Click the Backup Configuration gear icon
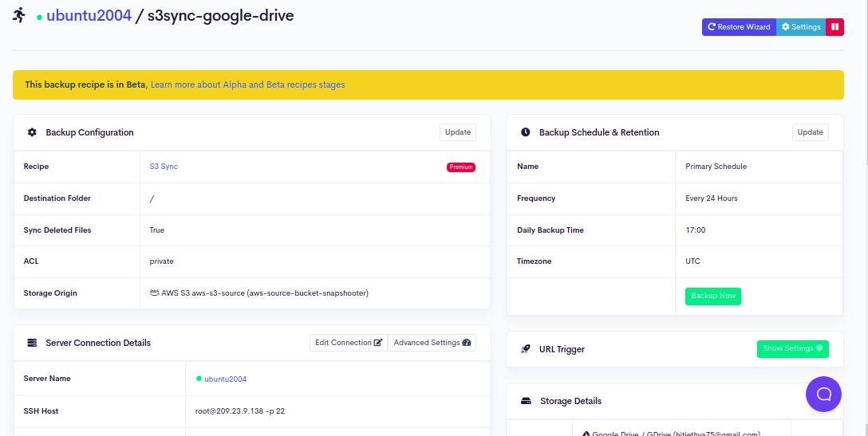868x436 pixels. (x=32, y=132)
